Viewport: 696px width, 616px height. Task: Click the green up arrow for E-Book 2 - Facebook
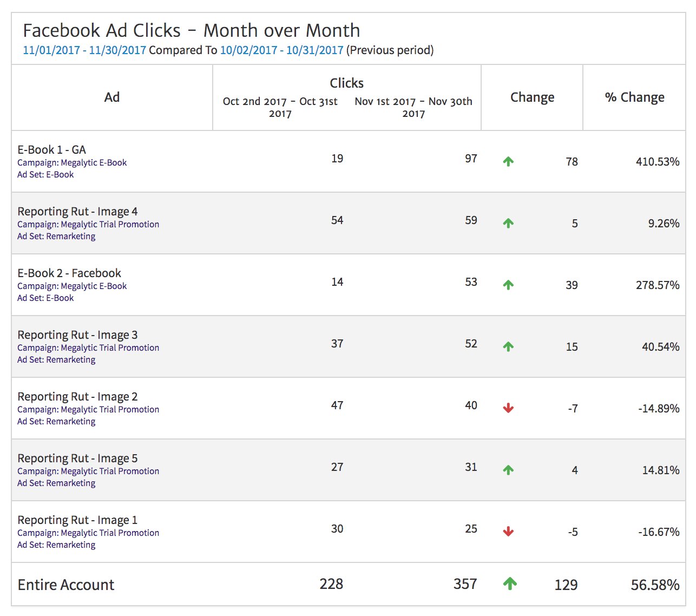coord(508,285)
